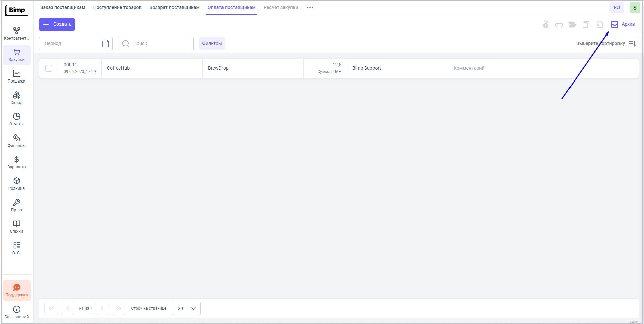Screen dimensions: 644x324
Task: Click the calendar icon in Период field
Action: [106, 44]
